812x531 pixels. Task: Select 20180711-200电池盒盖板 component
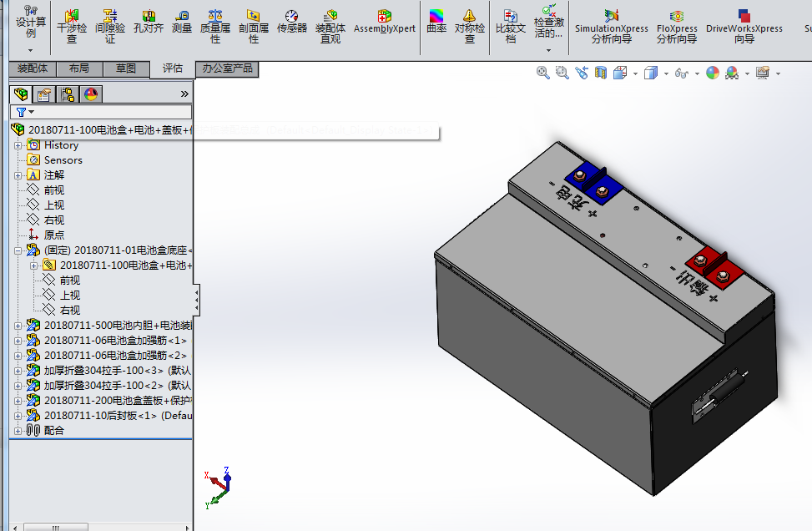point(109,401)
